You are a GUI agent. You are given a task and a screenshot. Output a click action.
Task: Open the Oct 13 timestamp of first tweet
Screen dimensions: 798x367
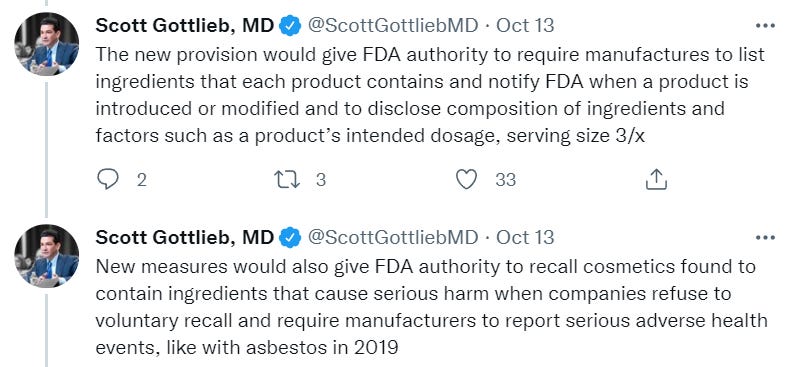(525, 25)
